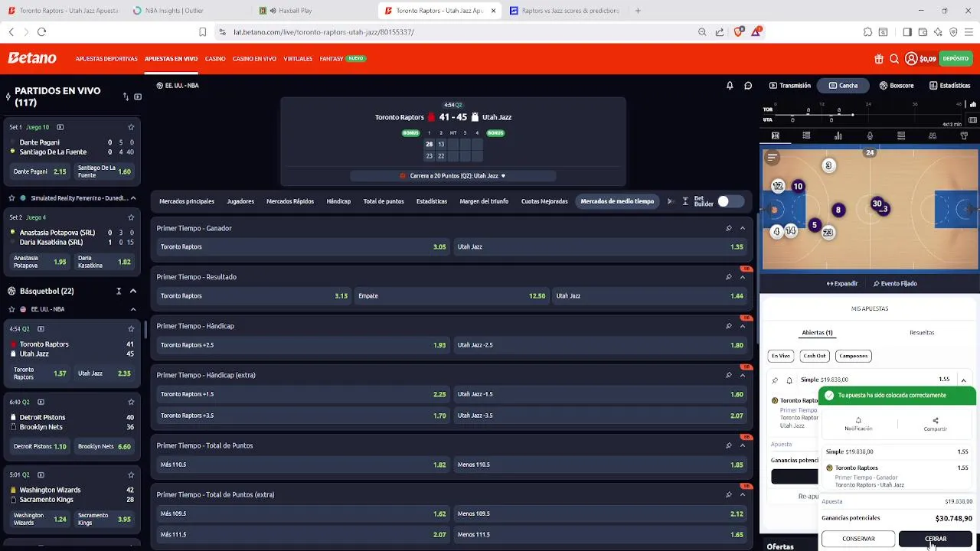Toggle the Campeones filter chip
The width and height of the screenshot is (980, 551).
click(853, 356)
